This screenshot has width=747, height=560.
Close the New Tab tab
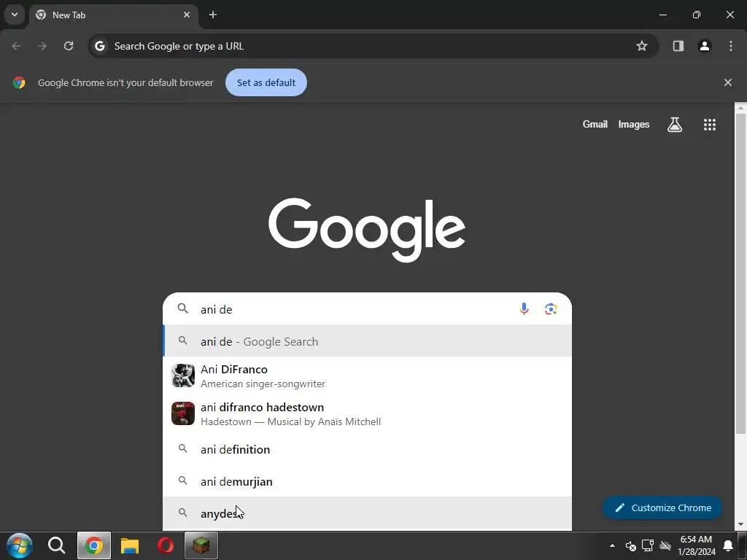[186, 15]
